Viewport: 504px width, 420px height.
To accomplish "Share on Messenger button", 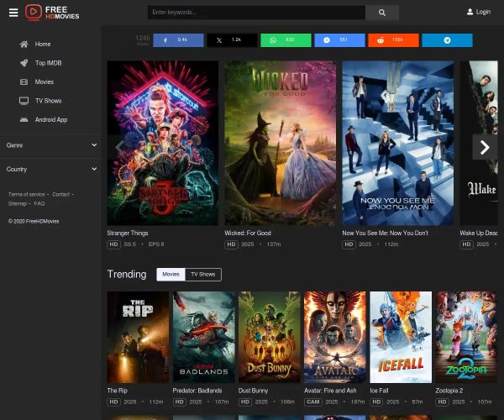I will pyautogui.click(x=339, y=40).
